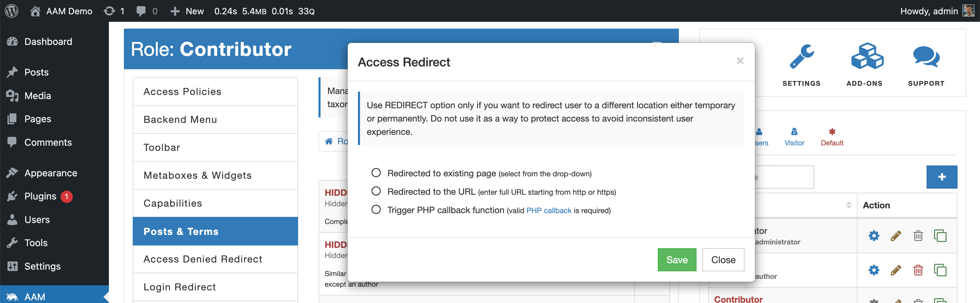Screen dimensions: 980x303
Task: Delete the administrator role with trash icon
Action: coord(918,236)
